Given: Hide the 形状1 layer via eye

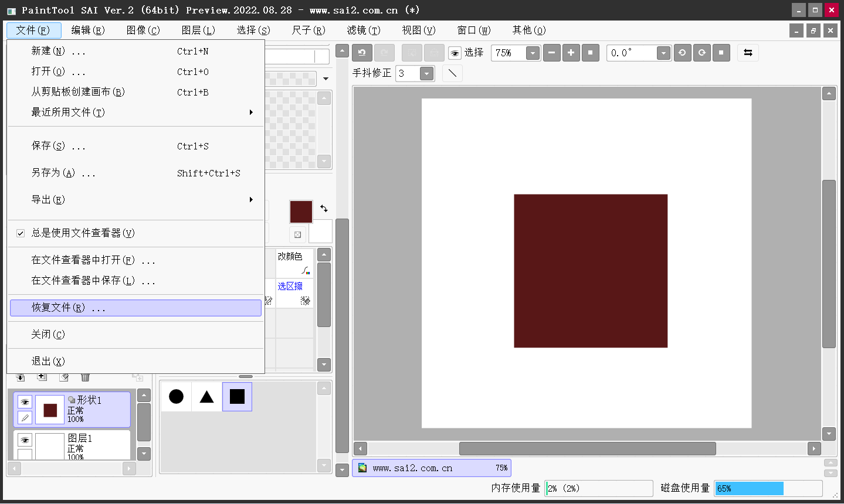Looking at the screenshot, I should [25, 402].
